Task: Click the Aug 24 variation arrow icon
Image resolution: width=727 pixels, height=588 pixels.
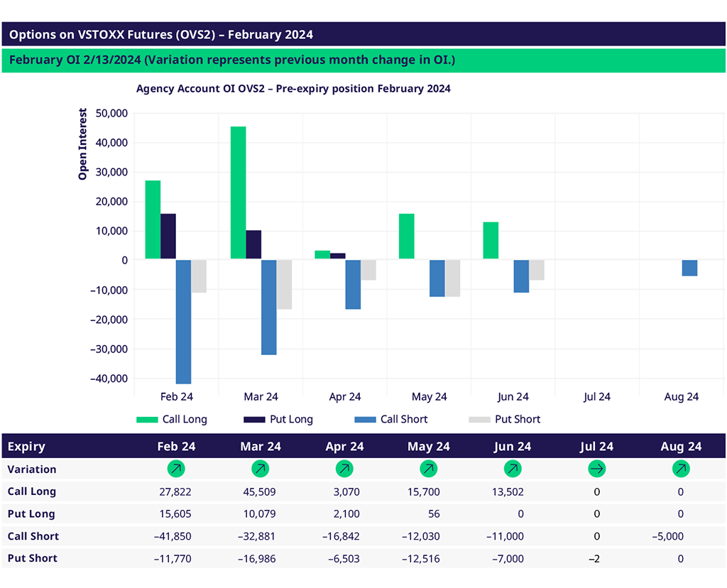Action: (681, 469)
